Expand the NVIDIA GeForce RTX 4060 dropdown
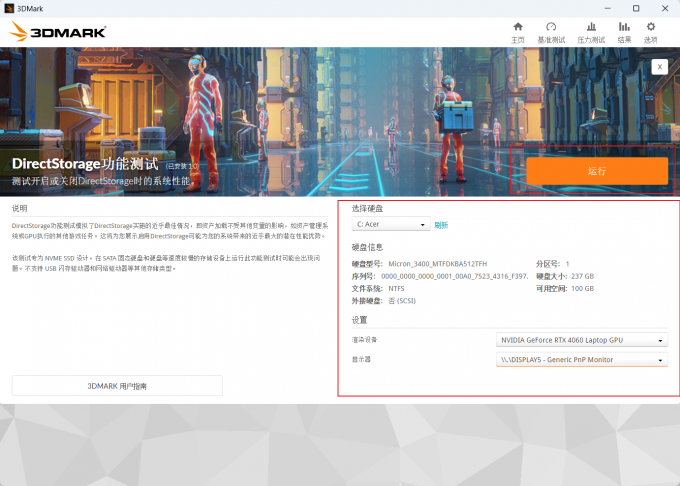The width and height of the screenshot is (680, 486). point(582,340)
